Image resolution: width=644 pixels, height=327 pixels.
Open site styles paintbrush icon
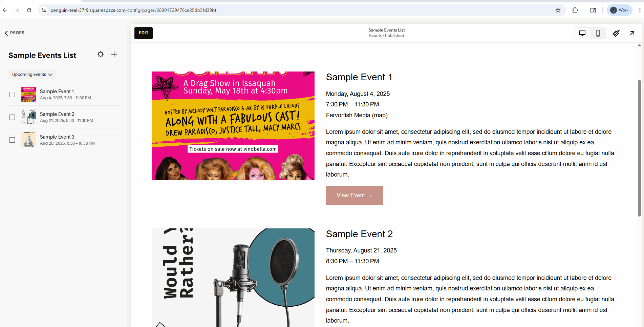coord(616,33)
